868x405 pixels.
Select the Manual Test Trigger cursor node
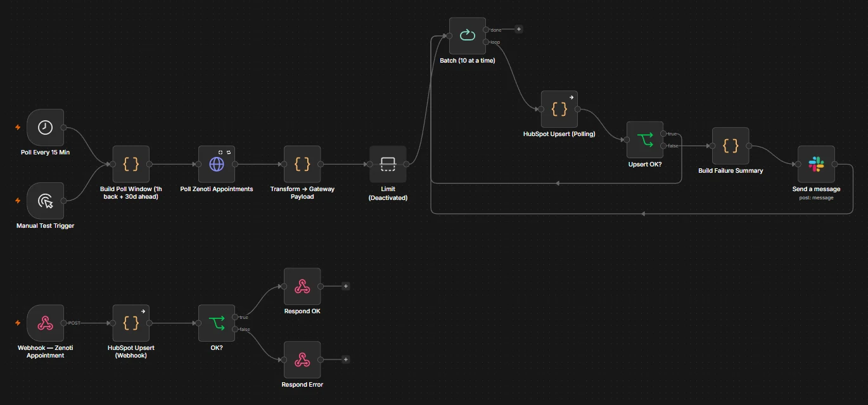click(45, 201)
